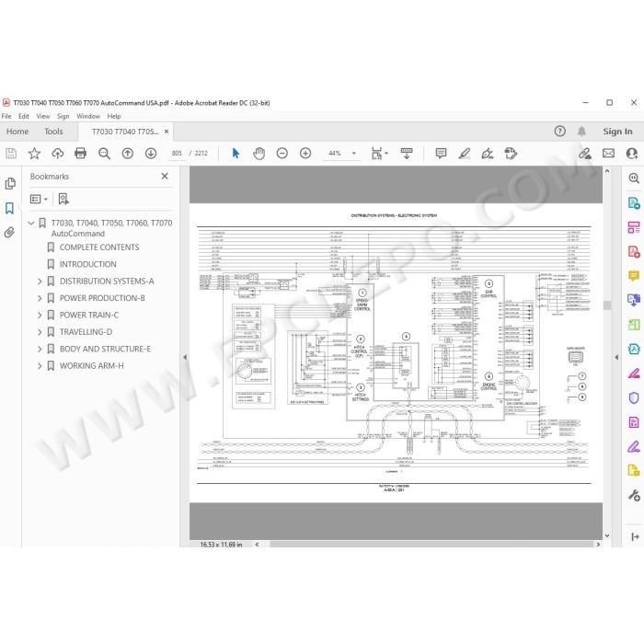Image resolution: width=644 pixels, height=644 pixels.
Task: Open the notifications bell
Action: tap(581, 132)
